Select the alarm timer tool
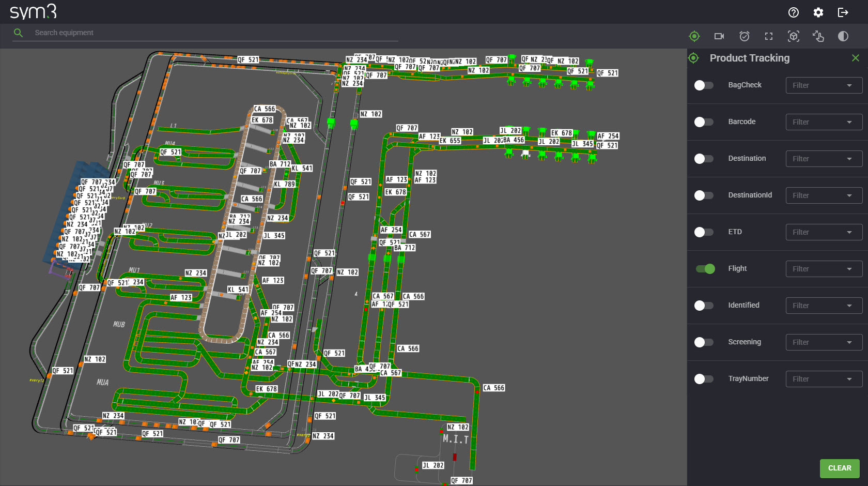The width and height of the screenshot is (868, 486). [744, 36]
